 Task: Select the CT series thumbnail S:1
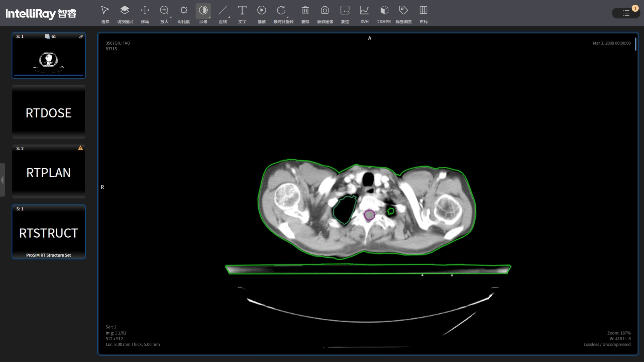tap(49, 55)
